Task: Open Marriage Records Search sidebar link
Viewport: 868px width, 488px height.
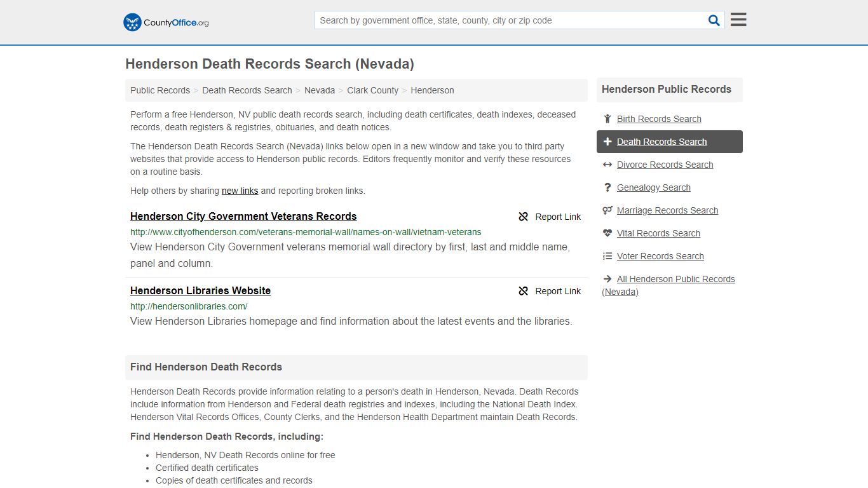Action: [x=667, y=210]
